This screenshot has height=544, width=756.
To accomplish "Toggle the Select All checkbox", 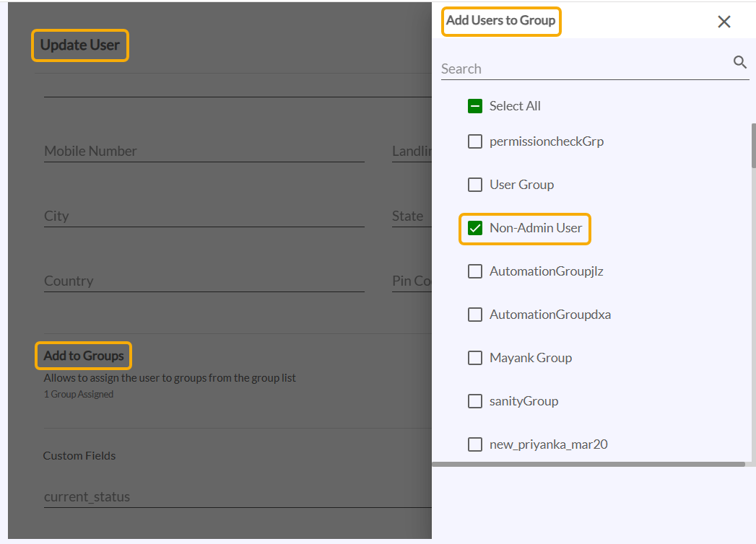I will pos(475,106).
